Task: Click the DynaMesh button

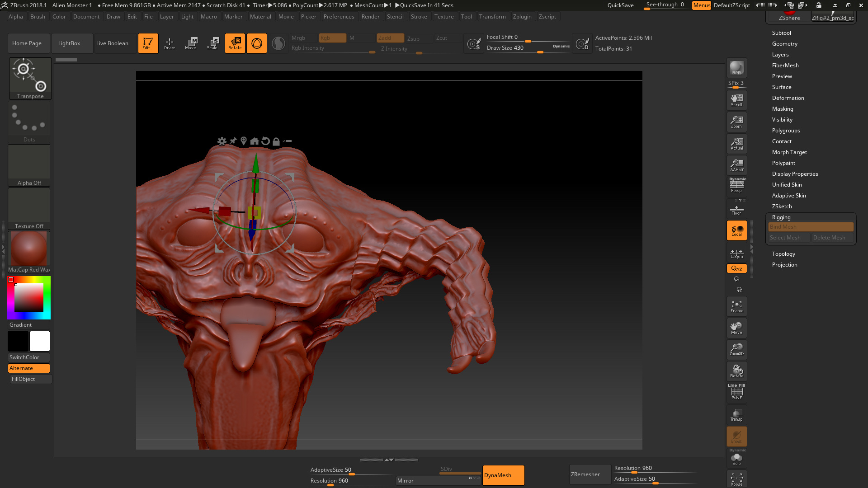Action: pyautogui.click(x=503, y=475)
